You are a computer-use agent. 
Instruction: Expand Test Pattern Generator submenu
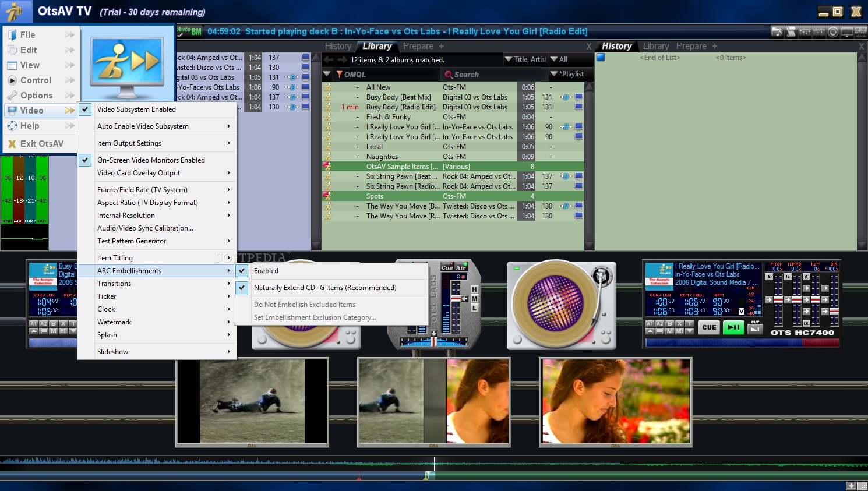157,241
